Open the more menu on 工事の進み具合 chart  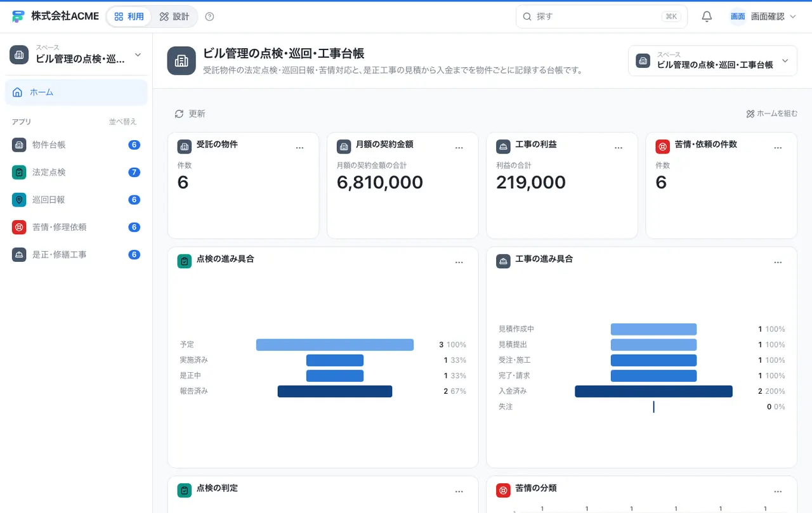tap(778, 263)
